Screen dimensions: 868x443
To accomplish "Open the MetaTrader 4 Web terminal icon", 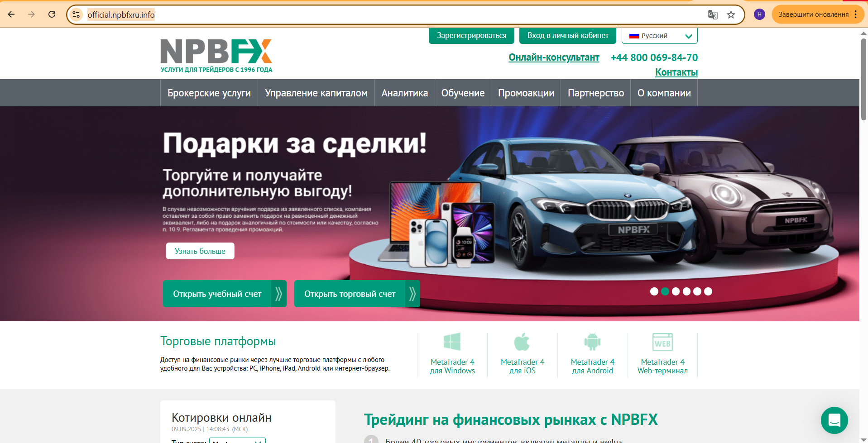I will pyautogui.click(x=662, y=342).
